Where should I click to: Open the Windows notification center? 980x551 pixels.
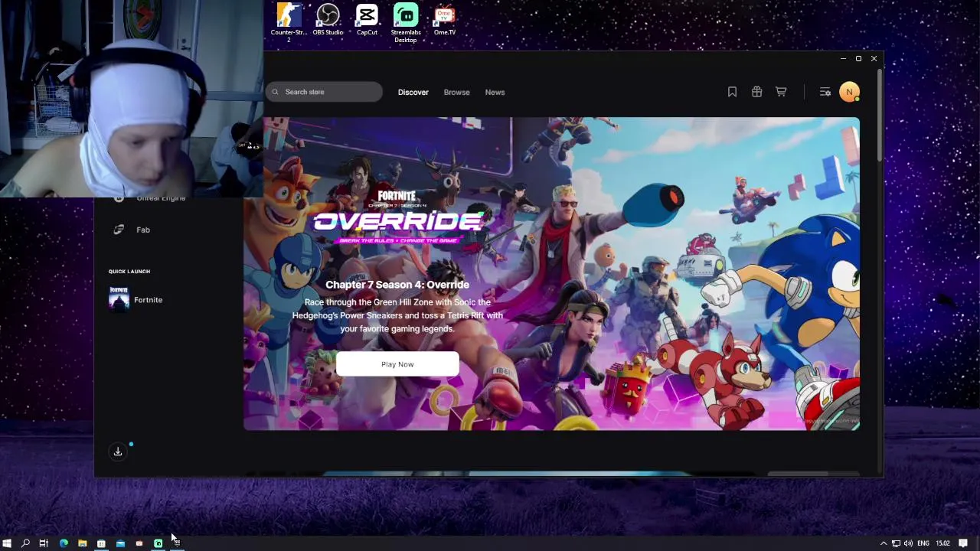(963, 543)
